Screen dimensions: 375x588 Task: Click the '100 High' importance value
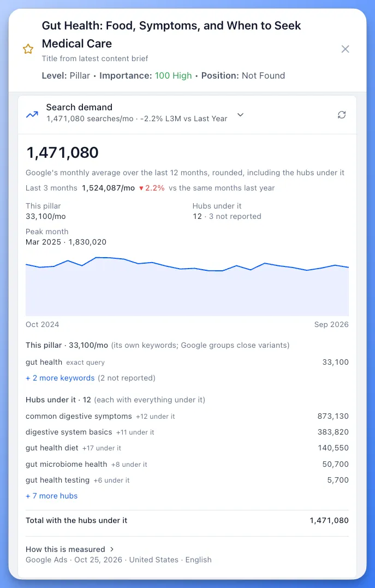[173, 75]
